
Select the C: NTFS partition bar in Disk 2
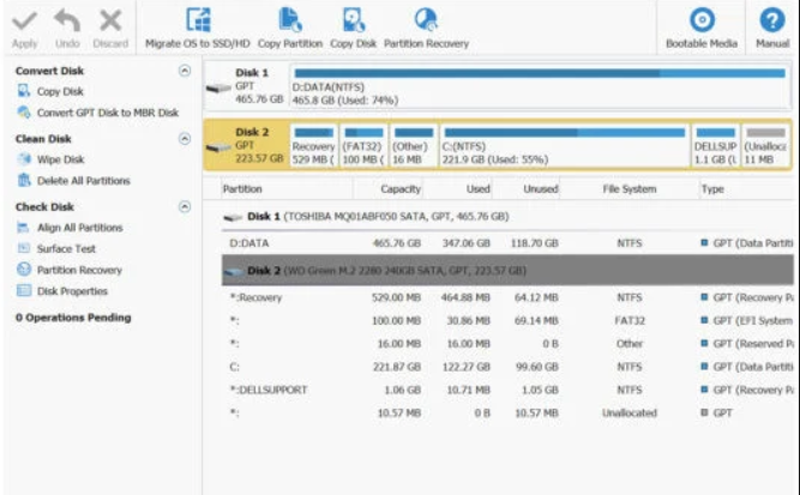click(x=564, y=145)
